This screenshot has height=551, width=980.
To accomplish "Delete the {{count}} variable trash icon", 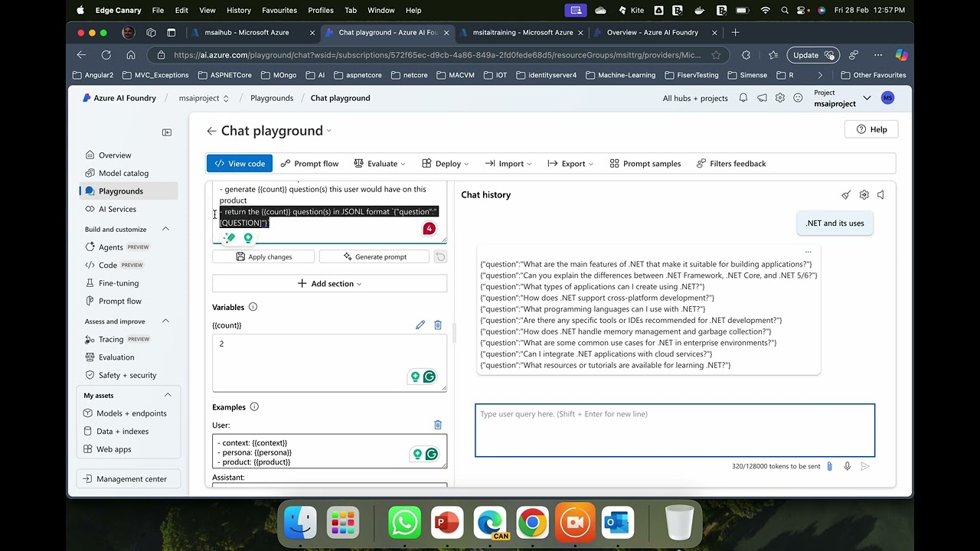I will pos(438,325).
